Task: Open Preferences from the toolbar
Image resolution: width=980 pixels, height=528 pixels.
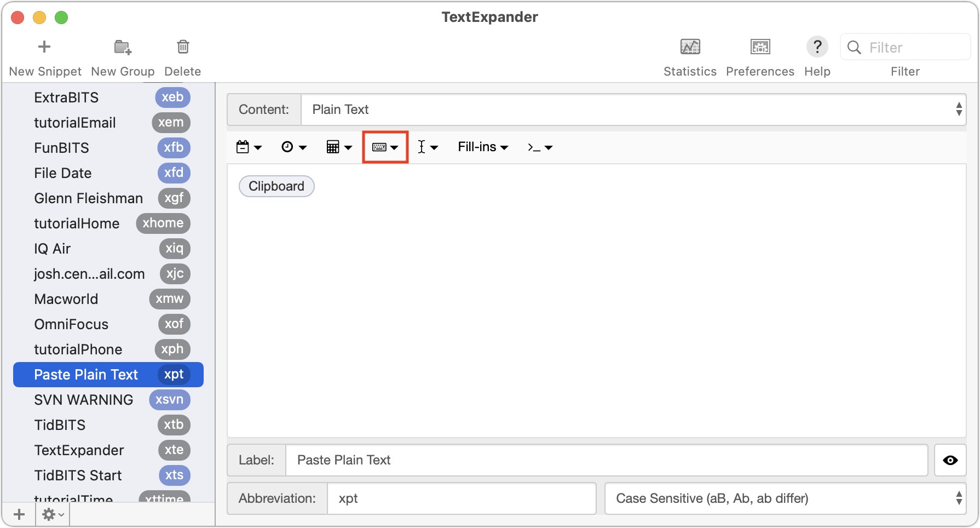Action: point(760,47)
